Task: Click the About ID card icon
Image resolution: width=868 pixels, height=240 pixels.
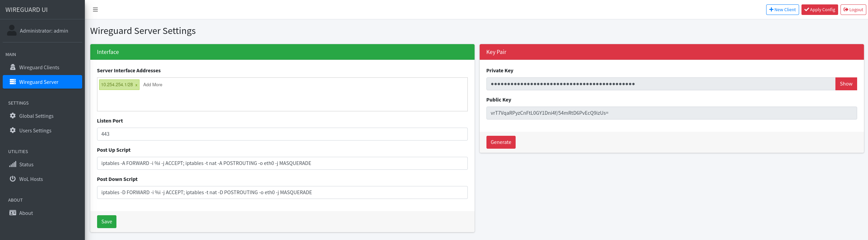Action: [x=13, y=213]
